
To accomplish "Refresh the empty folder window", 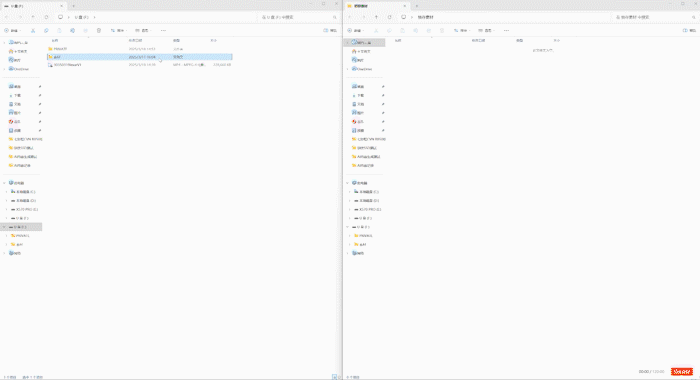I will (389, 17).
